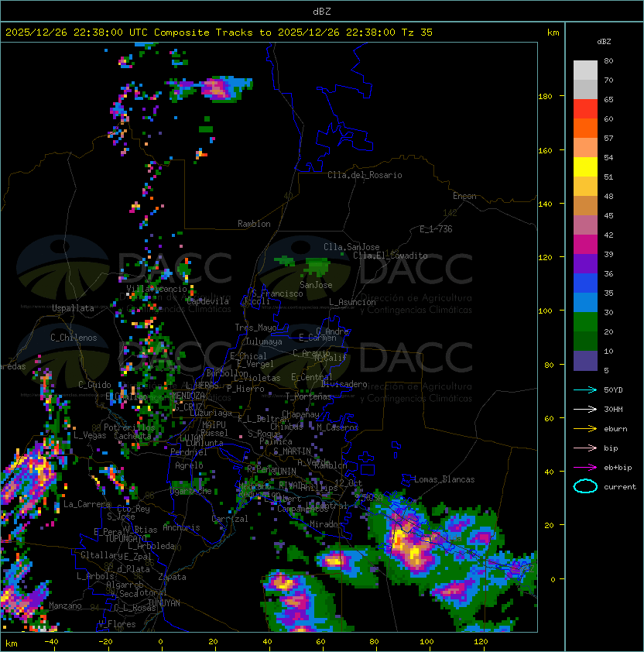644x652 pixels.
Task: Click the '120' tick on the bottom axis
Action: (x=481, y=642)
